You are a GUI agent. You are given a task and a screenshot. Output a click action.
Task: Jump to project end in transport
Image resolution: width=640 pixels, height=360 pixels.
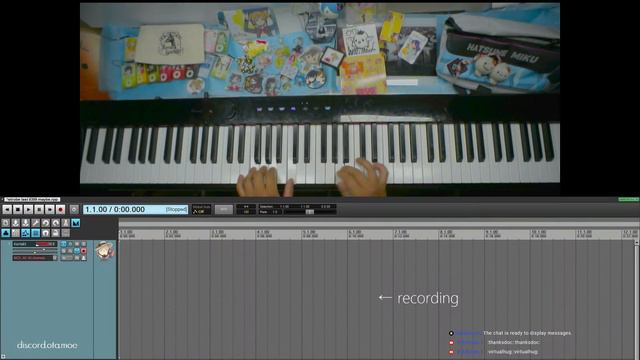pyautogui.click(x=50, y=209)
